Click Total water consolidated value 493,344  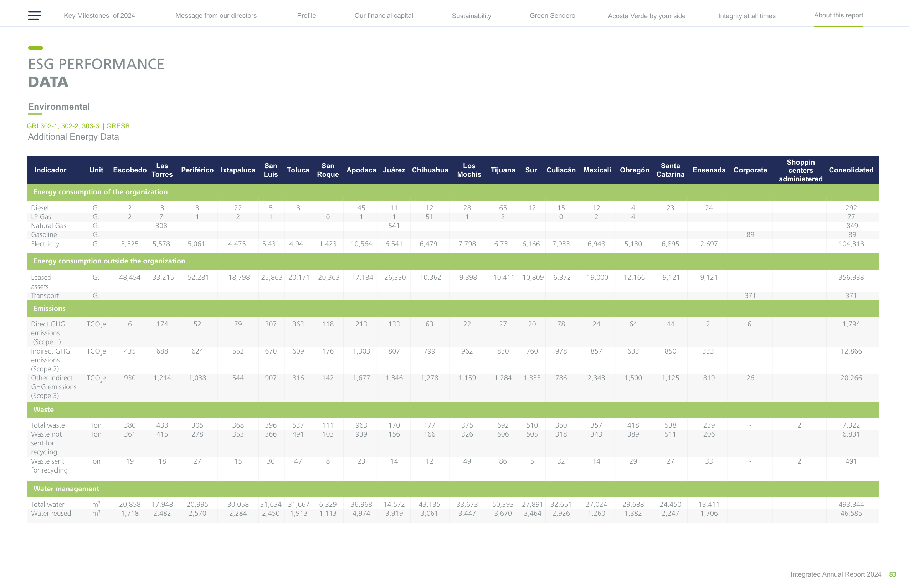[x=851, y=504]
